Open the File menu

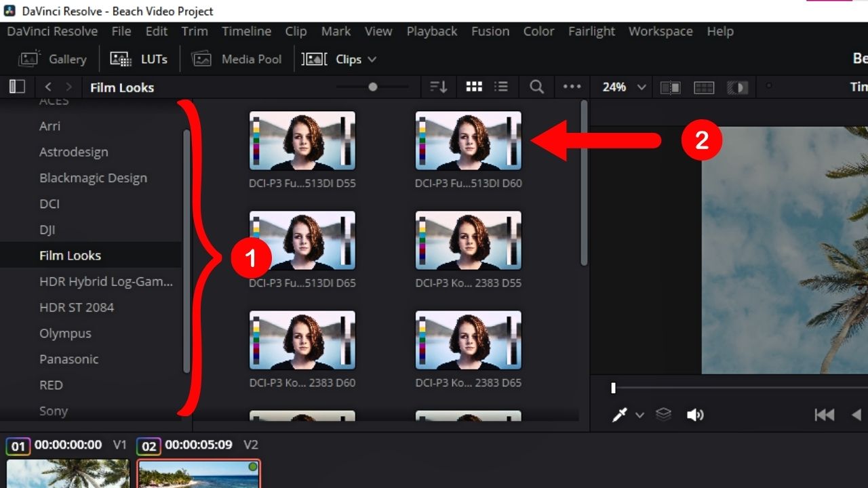point(121,31)
